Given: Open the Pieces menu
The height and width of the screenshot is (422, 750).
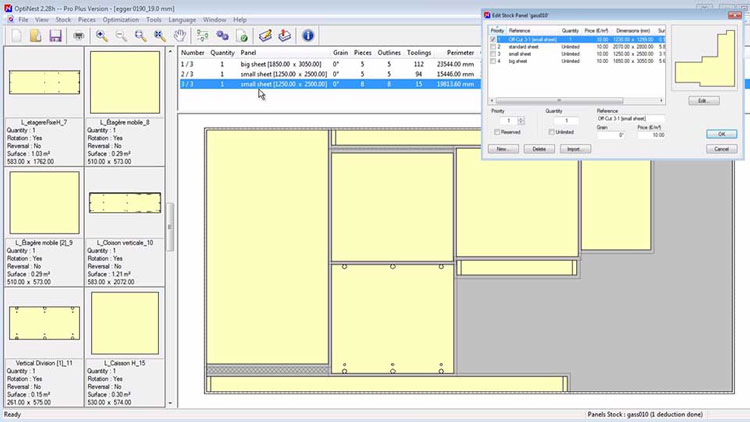Looking at the screenshot, I should point(87,20).
